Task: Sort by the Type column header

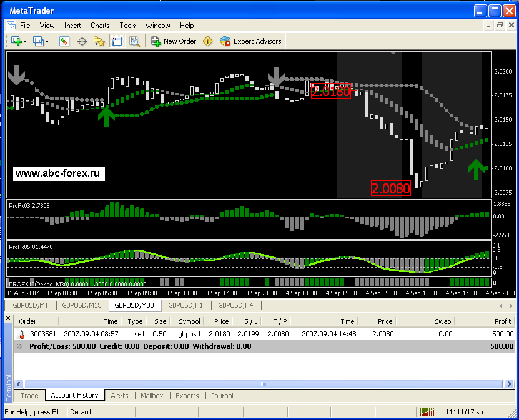Action: [x=135, y=321]
